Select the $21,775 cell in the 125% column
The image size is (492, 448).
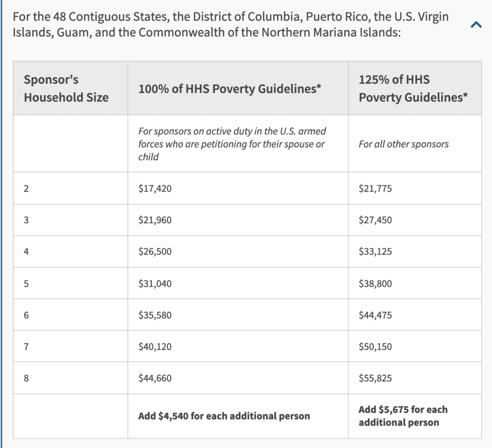(x=375, y=188)
